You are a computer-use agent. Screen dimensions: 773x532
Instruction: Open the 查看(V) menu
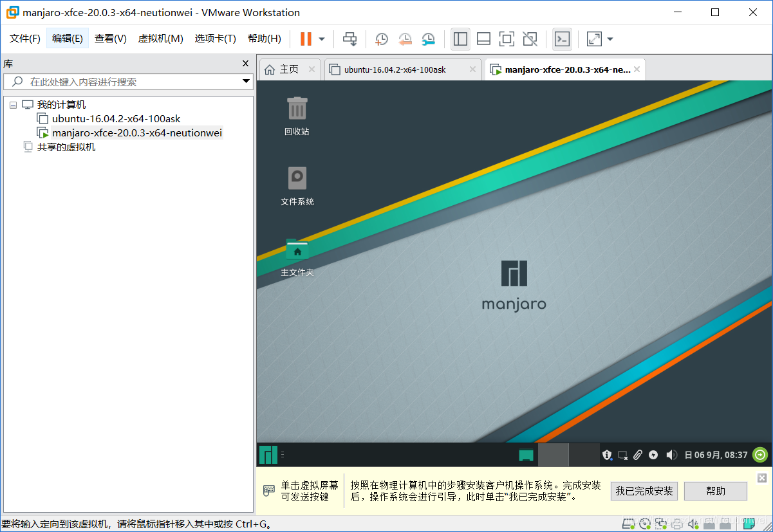click(x=111, y=39)
